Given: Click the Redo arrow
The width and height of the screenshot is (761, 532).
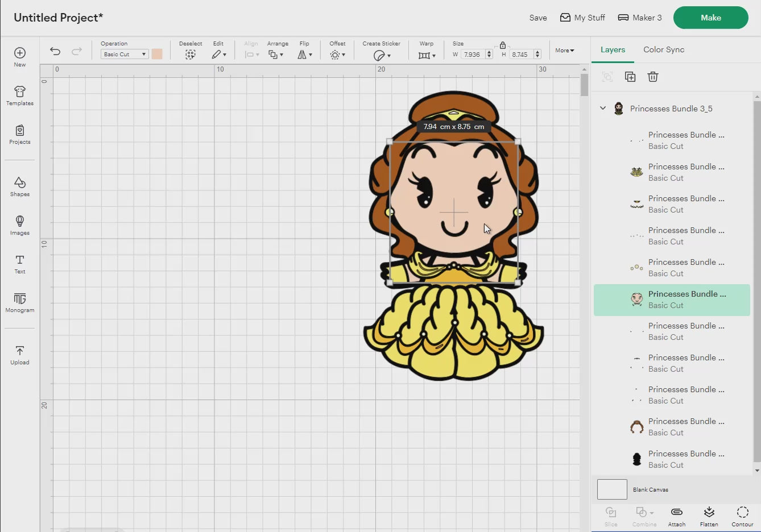Looking at the screenshot, I should (77, 51).
